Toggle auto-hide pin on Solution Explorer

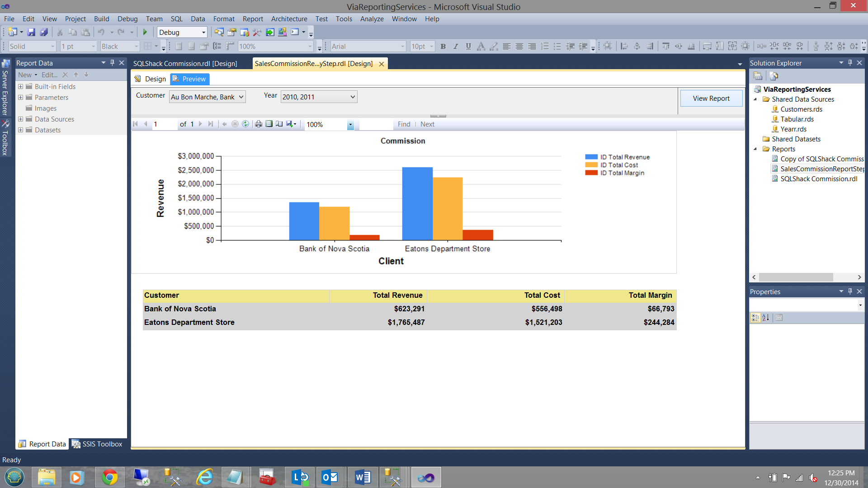[x=850, y=63]
